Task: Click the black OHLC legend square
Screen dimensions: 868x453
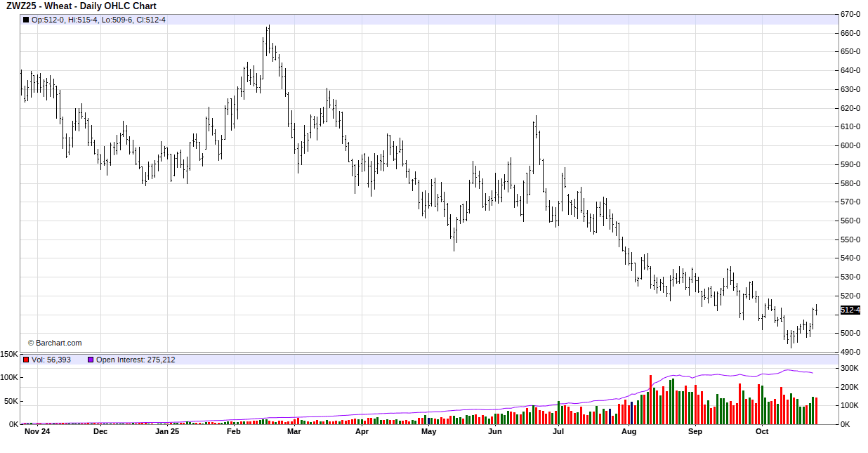Action: point(26,20)
